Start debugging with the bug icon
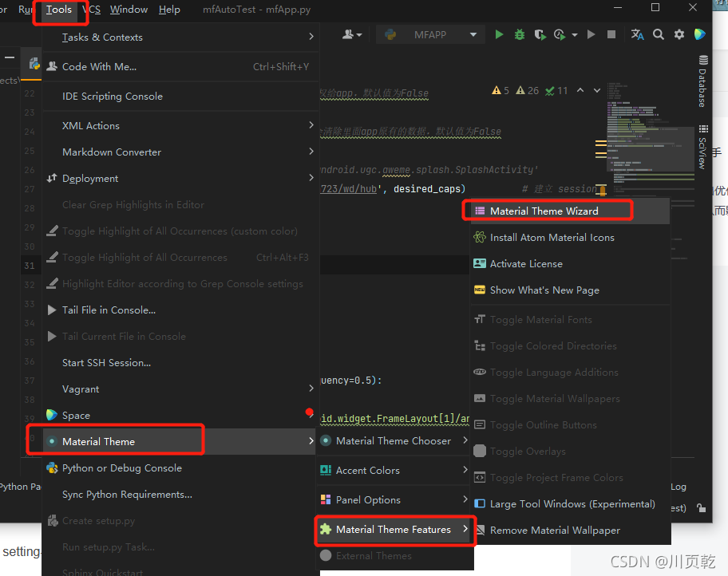 [x=519, y=34]
